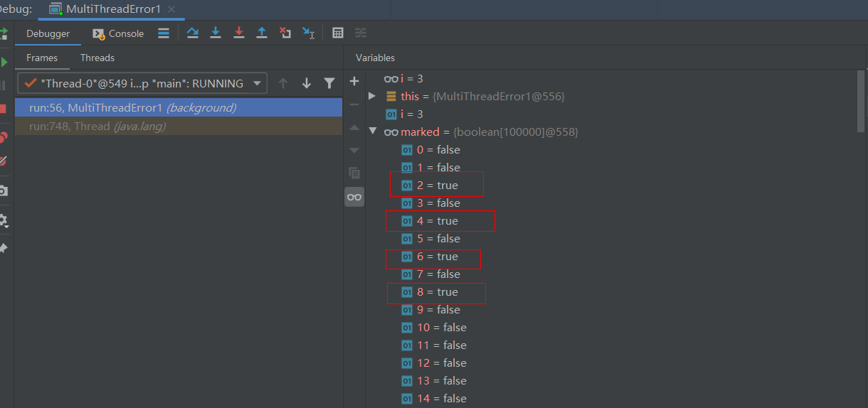Expand the 'this' variable node
868x408 pixels.
(372, 96)
